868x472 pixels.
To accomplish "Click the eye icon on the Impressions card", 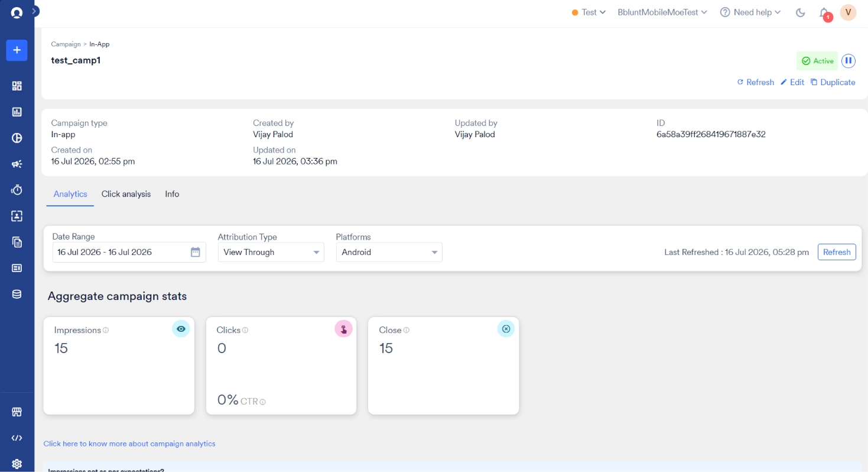I will pyautogui.click(x=181, y=328).
